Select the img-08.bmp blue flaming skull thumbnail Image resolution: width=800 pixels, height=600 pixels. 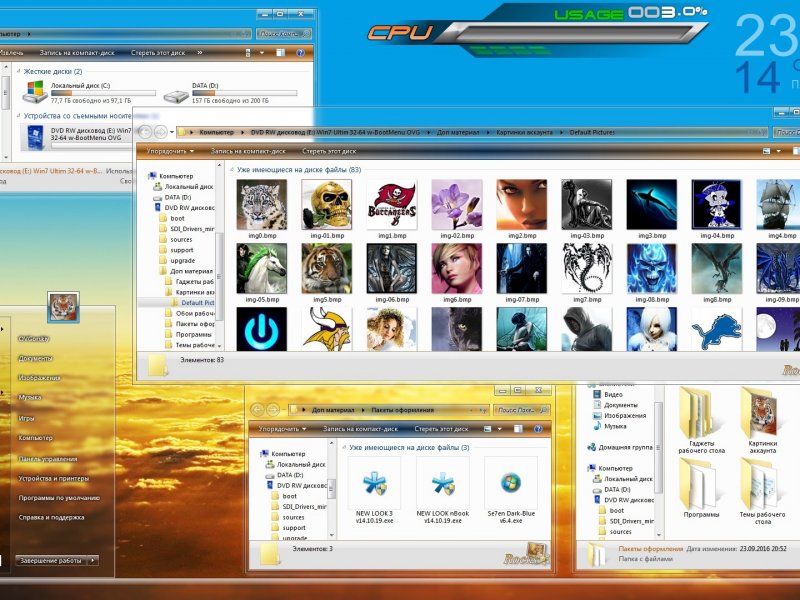[652, 268]
